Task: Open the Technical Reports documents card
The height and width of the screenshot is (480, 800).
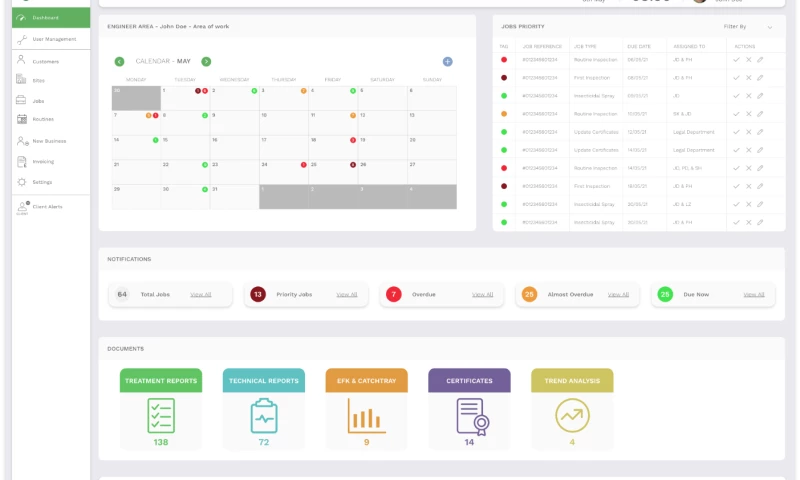Action: coord(264,410)
